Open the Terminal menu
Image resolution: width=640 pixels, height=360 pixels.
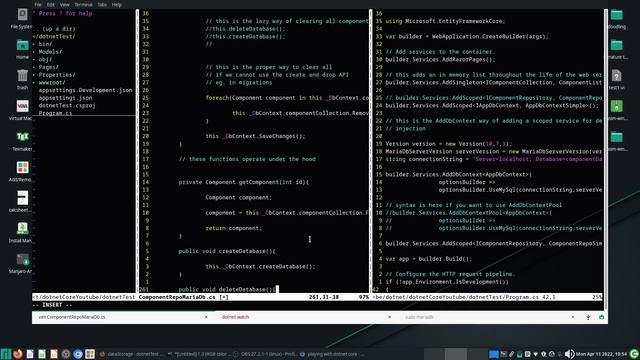(x=83, y=4)
